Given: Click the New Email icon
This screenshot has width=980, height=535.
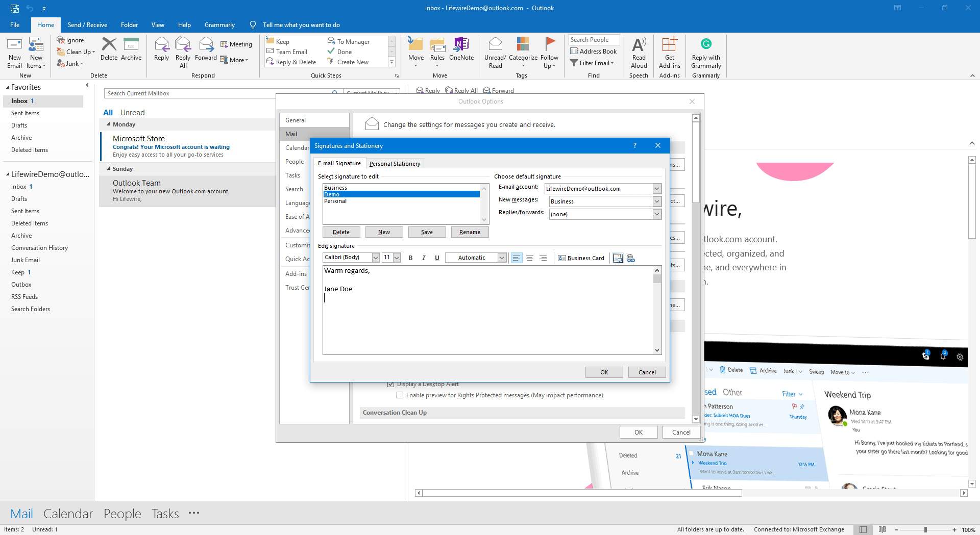Looking at the screenshot, I should click(14, 52).
